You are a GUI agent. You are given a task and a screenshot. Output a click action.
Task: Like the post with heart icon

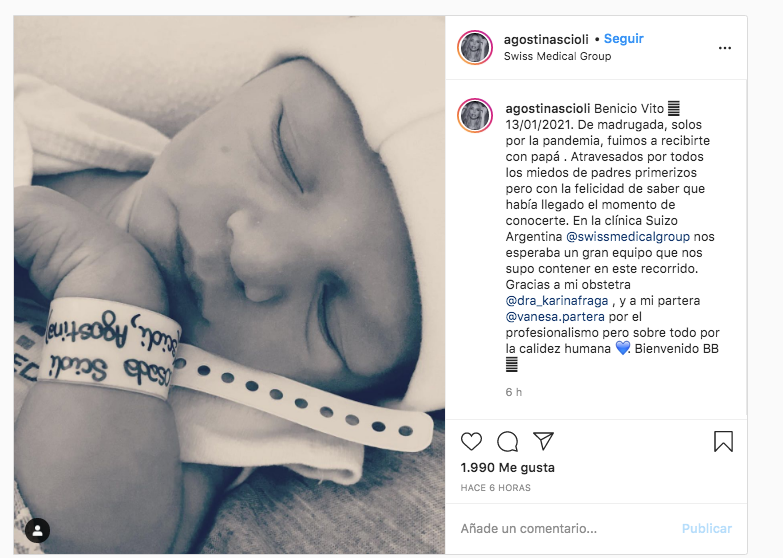tap(471, 442)
